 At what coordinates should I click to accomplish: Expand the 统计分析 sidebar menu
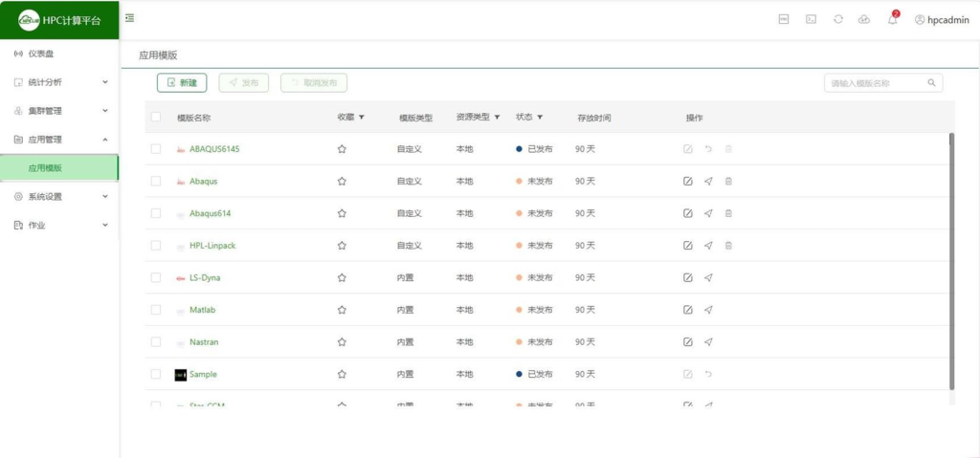[x=59, y=82]
